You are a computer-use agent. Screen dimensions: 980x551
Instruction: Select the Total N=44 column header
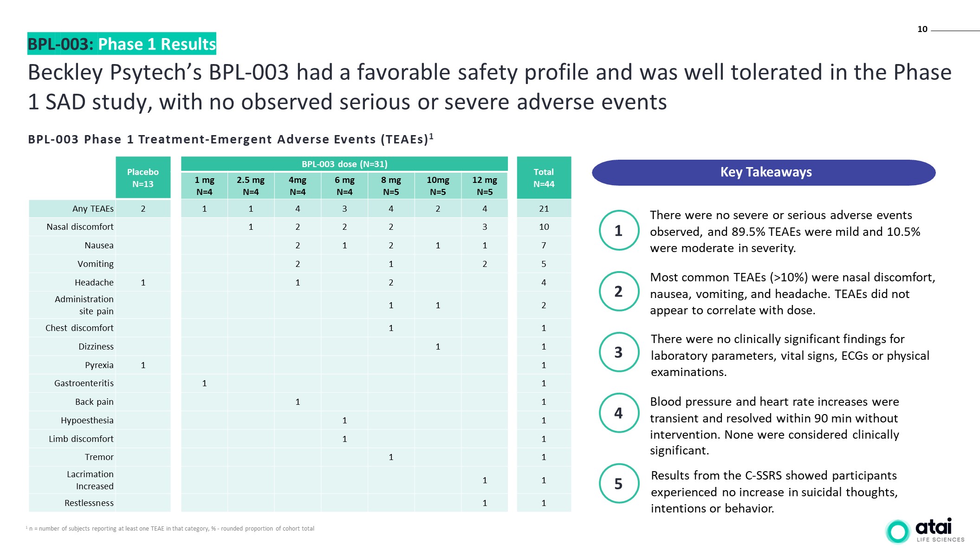point(544,178)
